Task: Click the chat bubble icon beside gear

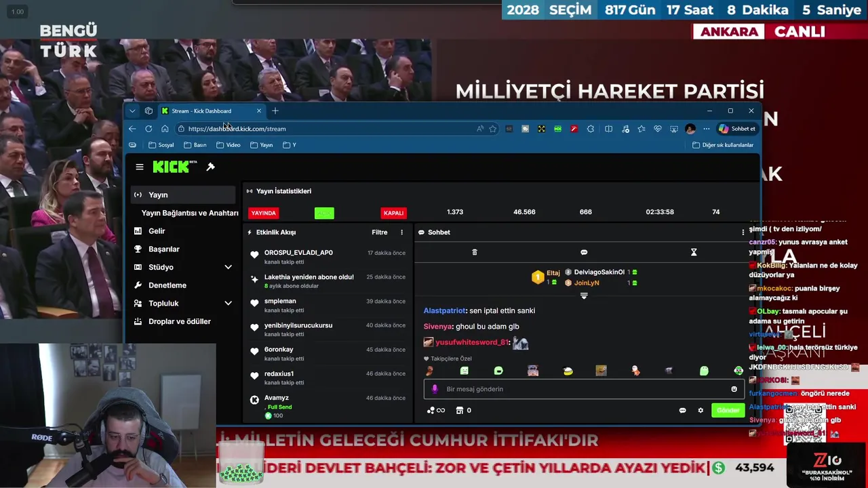Action: click(682, 410)
